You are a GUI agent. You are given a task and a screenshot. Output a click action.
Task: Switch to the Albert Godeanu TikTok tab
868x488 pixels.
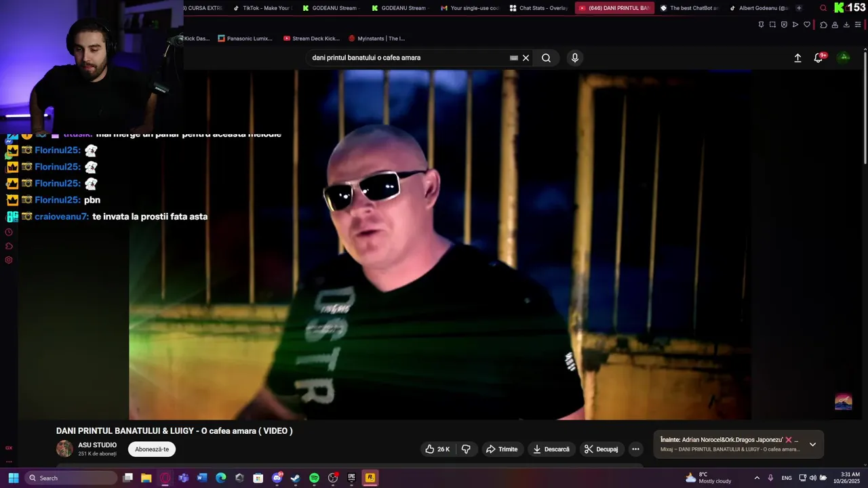[758, 8]
